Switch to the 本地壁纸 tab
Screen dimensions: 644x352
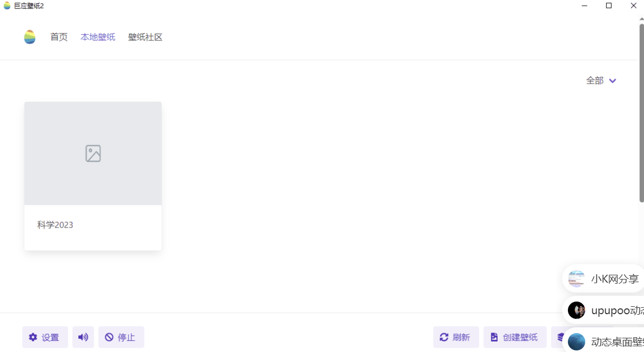click(98, 37)
